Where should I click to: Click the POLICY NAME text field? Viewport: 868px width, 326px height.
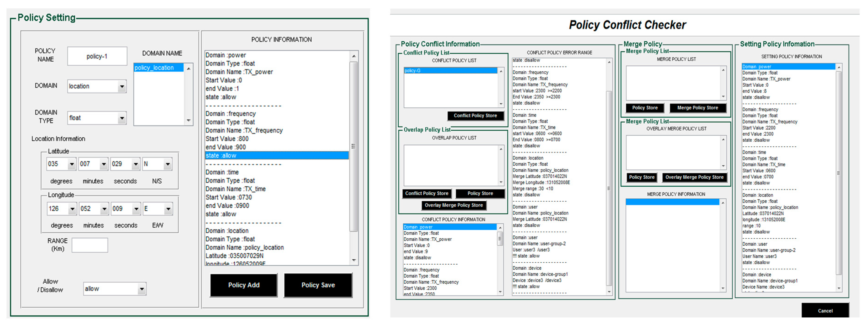(x=97, y=56)
